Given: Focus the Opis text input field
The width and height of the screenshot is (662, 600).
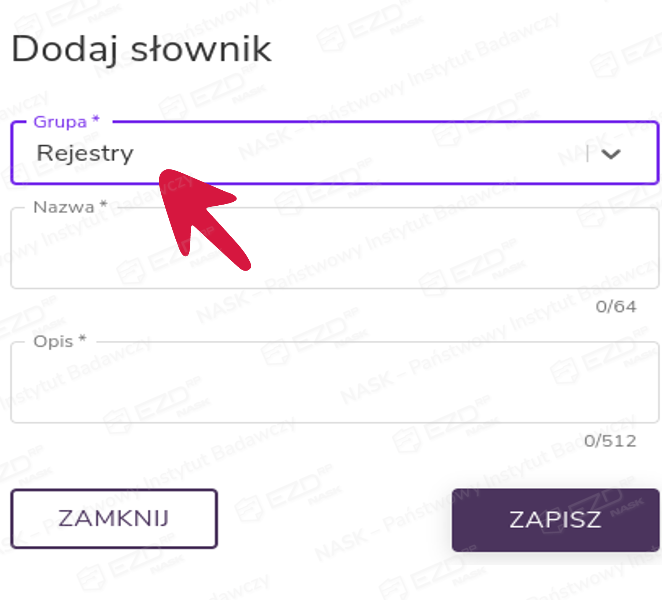Looking at the screenshot, I should coord(334,386).
